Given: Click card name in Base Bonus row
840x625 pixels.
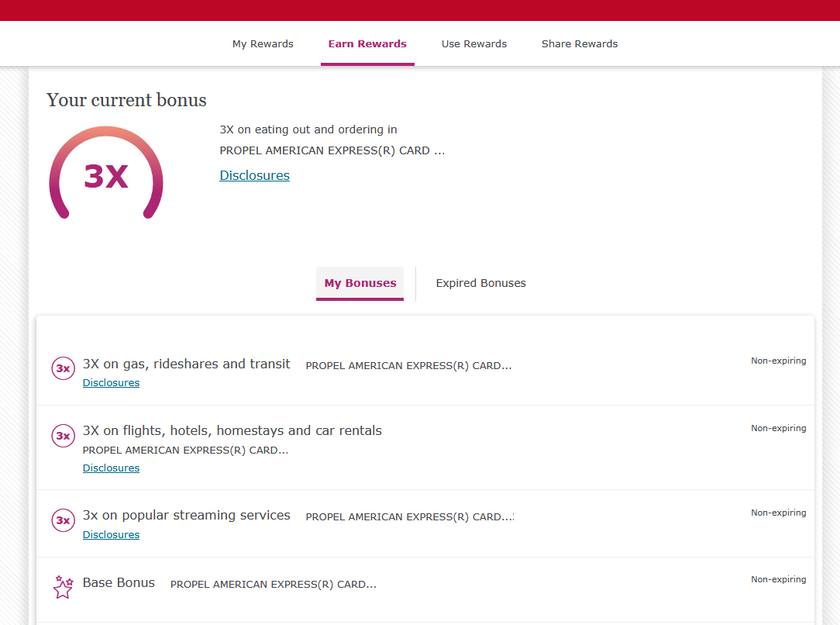Looking at the screenshot, I should pos(274,584).
